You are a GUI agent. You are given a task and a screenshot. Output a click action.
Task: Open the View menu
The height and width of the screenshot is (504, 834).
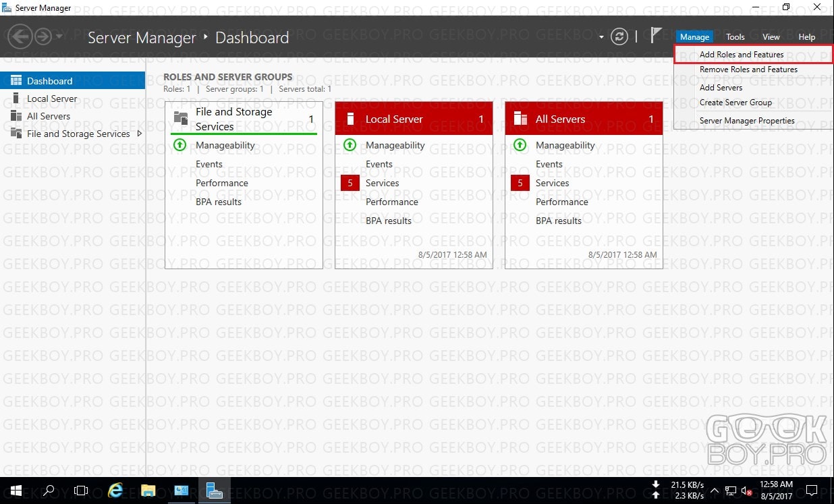[x=771, y=37]
